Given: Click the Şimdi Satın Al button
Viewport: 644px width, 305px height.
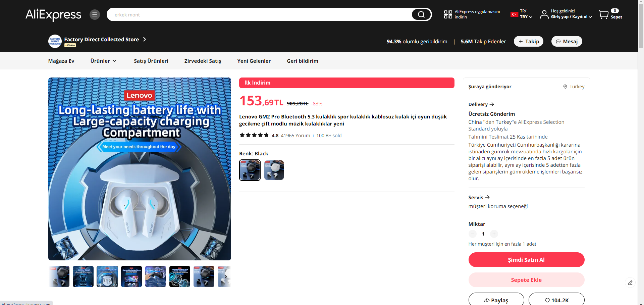Looking at the screenshot, I should pyautogui.click(x=526, y=260).
